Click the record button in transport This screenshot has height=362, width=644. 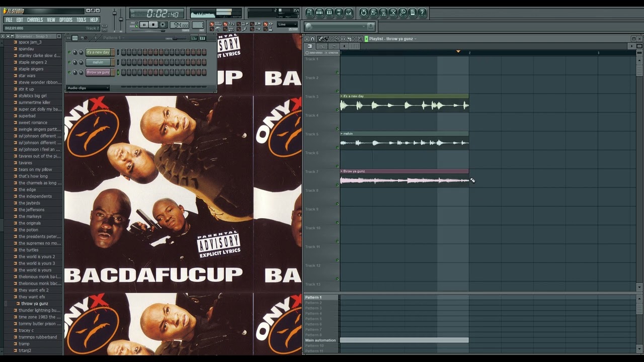point(163,25)
